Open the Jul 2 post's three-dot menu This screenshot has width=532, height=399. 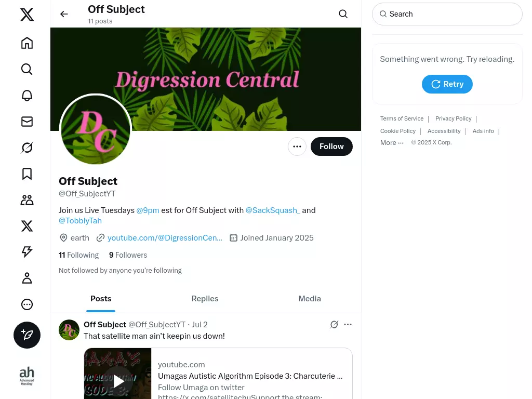pos(348,324)
